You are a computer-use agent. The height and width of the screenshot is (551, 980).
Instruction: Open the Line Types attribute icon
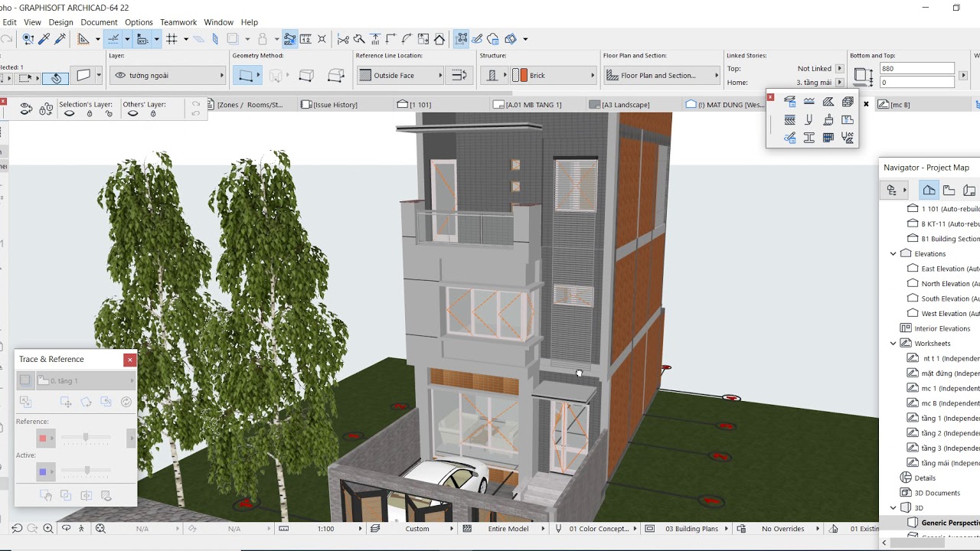[x=808, y=101]
